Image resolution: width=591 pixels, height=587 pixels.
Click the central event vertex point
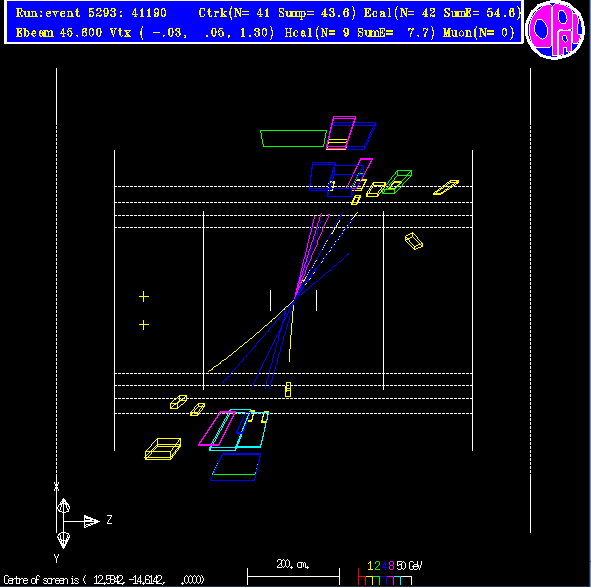pyautogui.click(x=294, y=300)
